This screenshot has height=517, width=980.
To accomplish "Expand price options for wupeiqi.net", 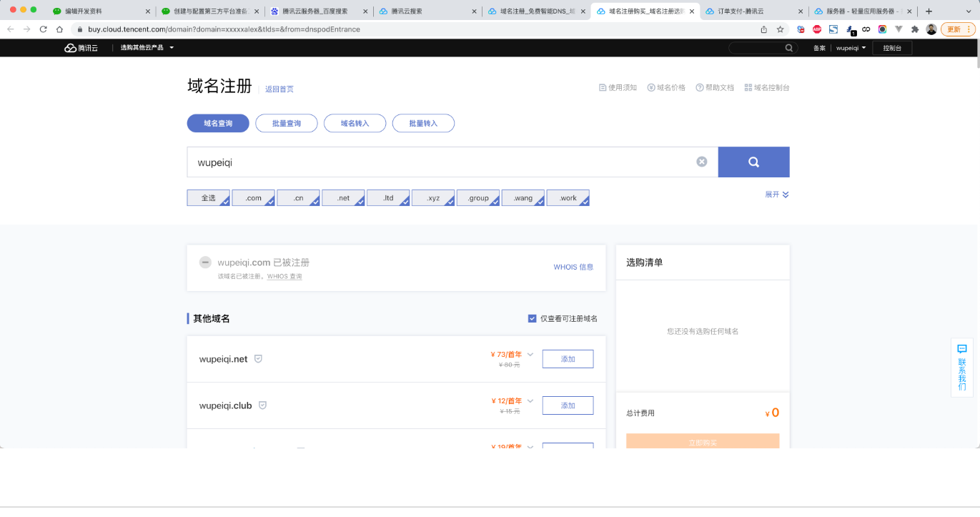I will pos(530,355).
